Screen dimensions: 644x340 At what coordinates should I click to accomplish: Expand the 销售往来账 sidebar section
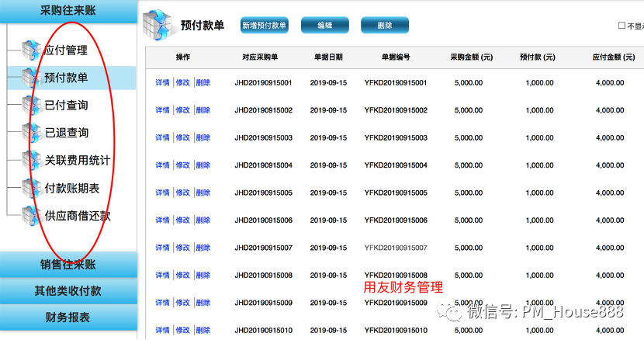pyautogui.click(x=68, y=265)
